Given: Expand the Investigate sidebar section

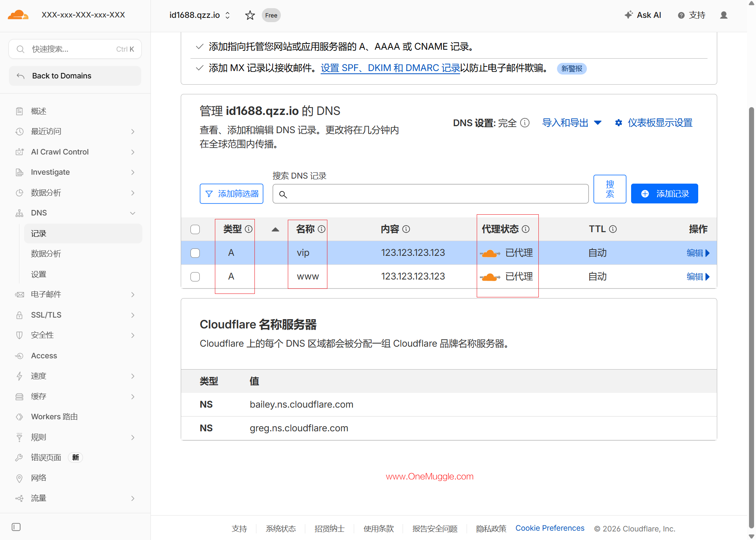Looking at the screenshot, I should 133,172.
